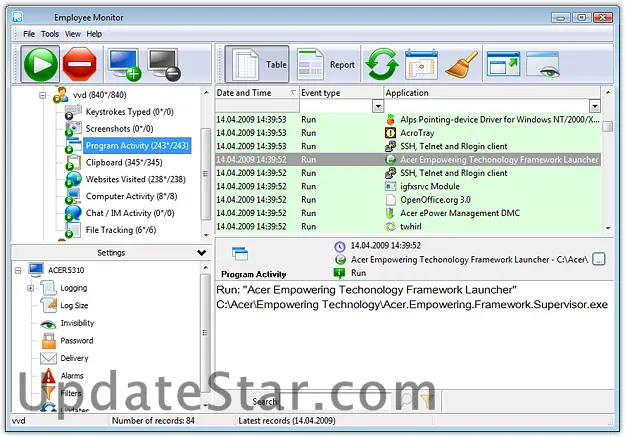Switch to Table view
Viewport: 625px width, 437px height.
coord(257,65)
